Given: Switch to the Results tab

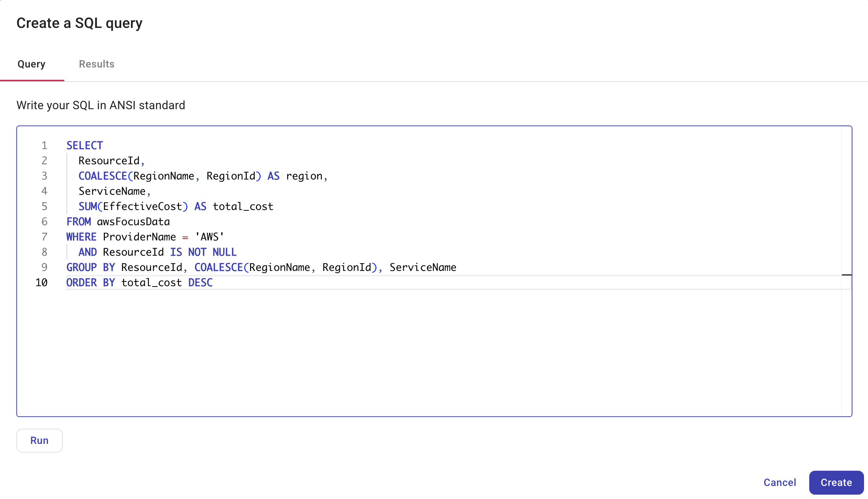Looking at the screenshot, I should click(x=97, y=64).
